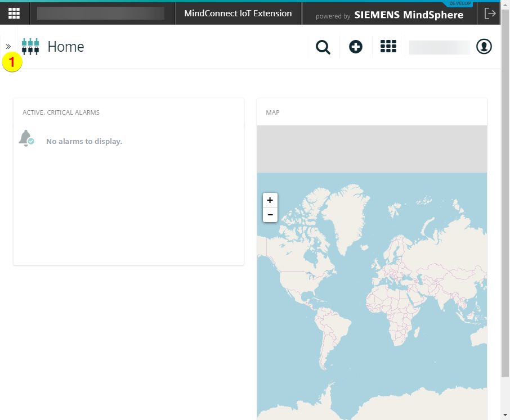Image resolution: width=510 pixels, height=420 pixels.
Task: Click the Map widget header
Action: 273,112
